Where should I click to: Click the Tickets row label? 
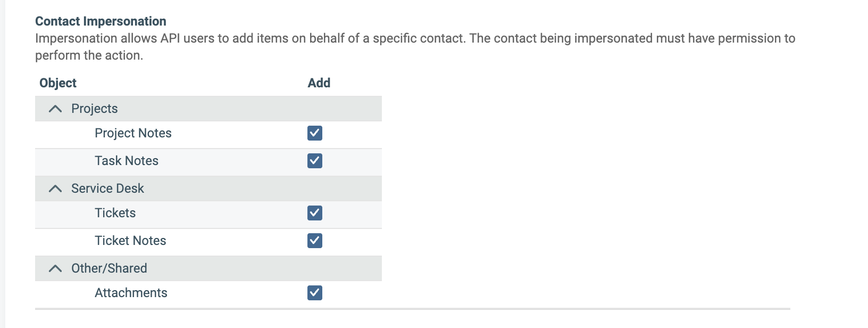115,214
